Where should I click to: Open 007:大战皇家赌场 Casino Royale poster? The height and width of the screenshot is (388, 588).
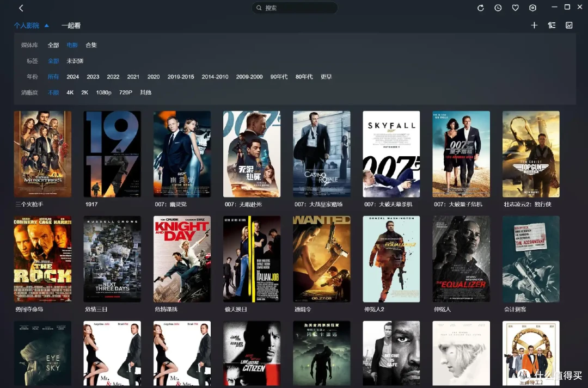point(321,153)
